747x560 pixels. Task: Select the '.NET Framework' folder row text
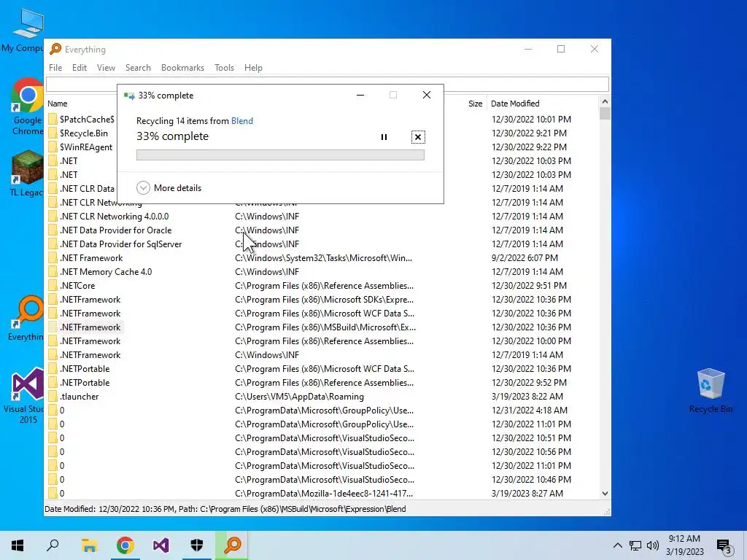pyautogui.click(x=91, y=257)
